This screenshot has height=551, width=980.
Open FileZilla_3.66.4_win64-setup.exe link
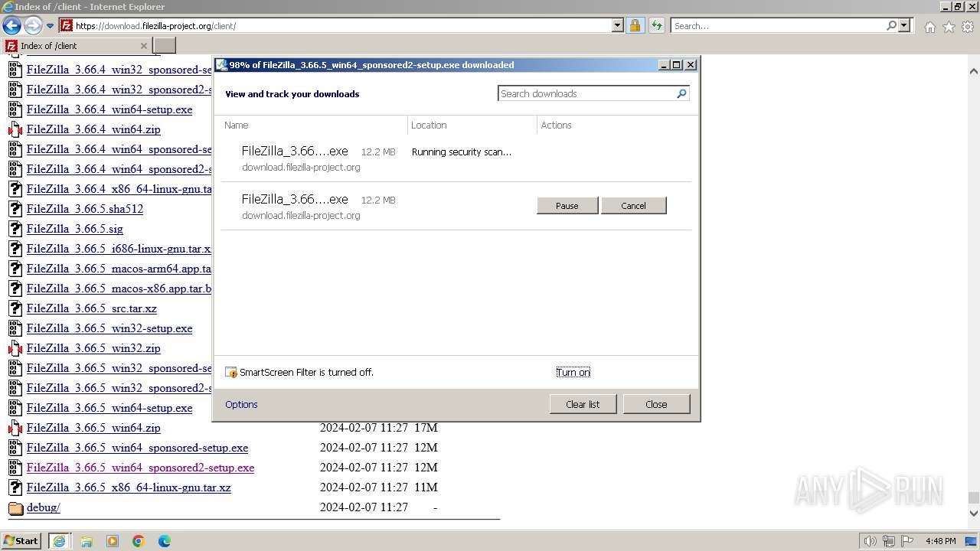pyautogui.click(x=109, y=109)
